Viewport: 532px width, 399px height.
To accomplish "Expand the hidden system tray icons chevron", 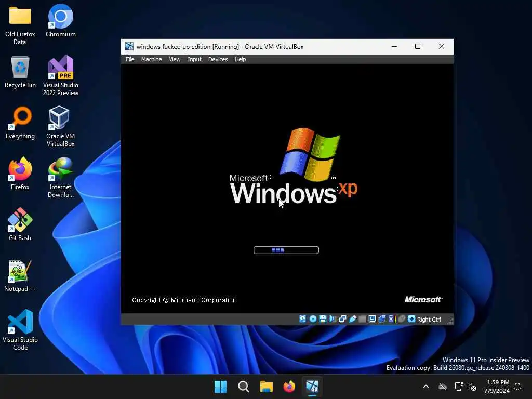I will coord(426,387).
